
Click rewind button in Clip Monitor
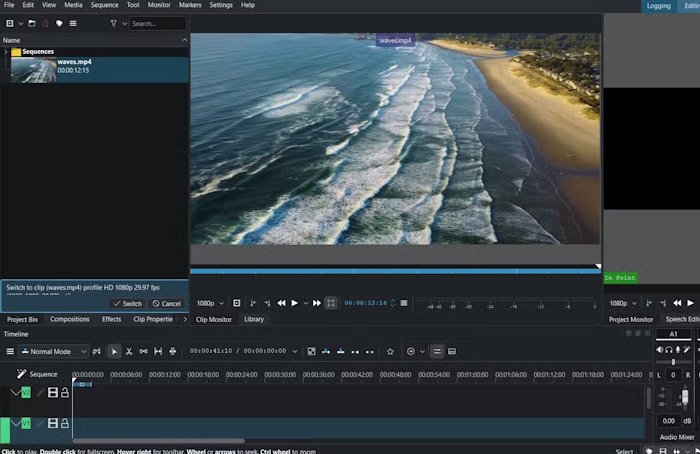(281, 303)
